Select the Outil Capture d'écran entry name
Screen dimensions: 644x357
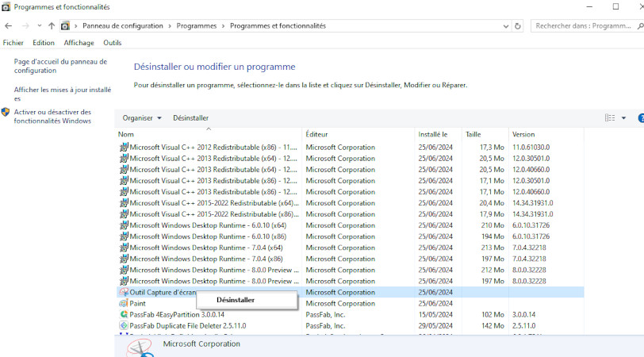(163, 292)
